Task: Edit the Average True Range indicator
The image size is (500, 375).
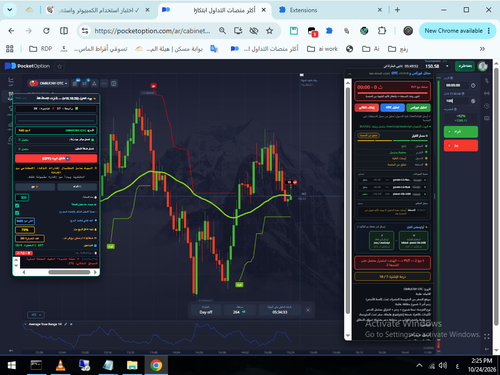Action: (x=66, y=324)
